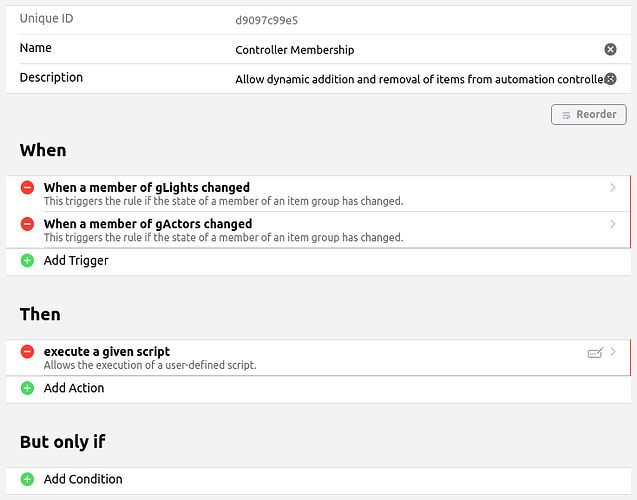Open the 'execute a given script' action
The height and width of the screenshot is (500, 637).
tap(107, 352)
